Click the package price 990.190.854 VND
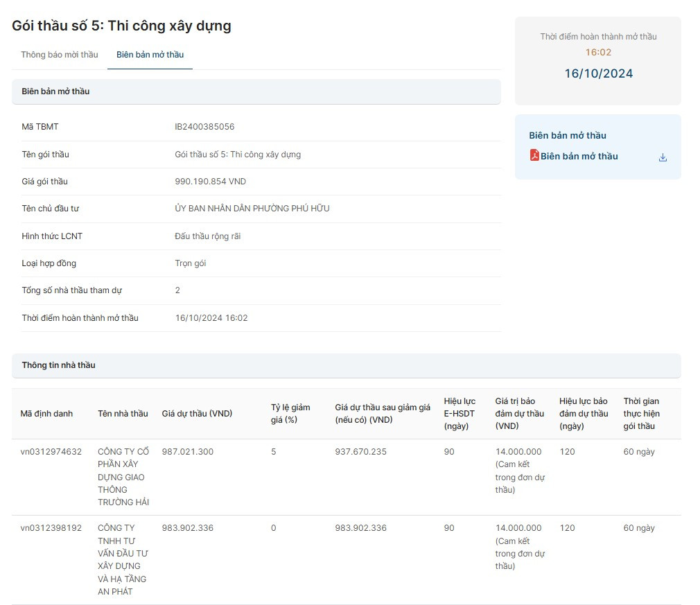700x605 pixels. point(210,182)
